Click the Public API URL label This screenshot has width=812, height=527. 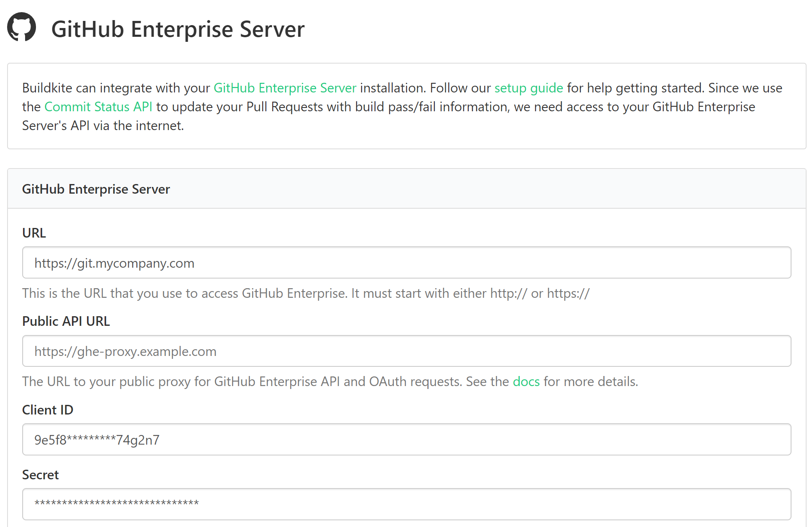[66, 321]
